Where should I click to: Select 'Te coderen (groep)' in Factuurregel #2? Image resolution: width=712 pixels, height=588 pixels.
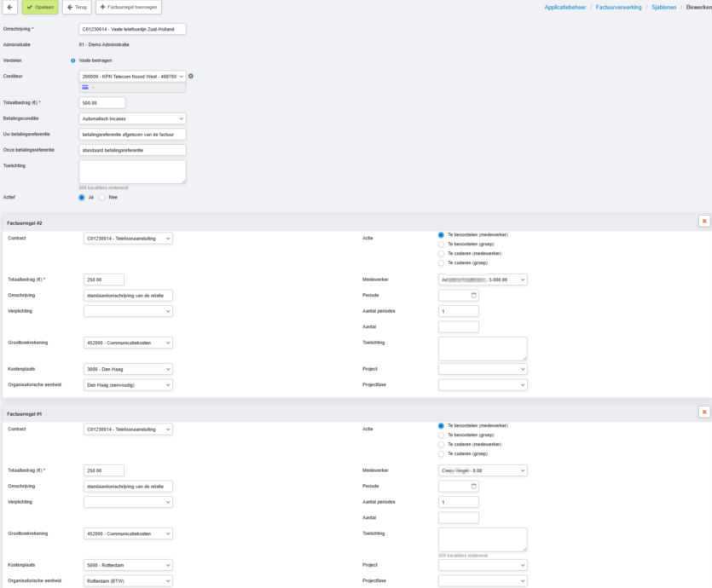[x=441, y=263]
